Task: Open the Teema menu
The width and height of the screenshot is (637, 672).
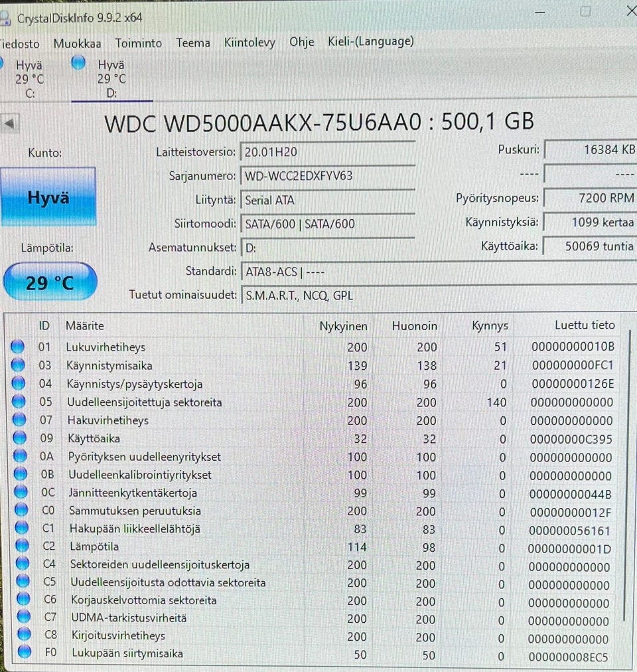Action: pos(193,43)
